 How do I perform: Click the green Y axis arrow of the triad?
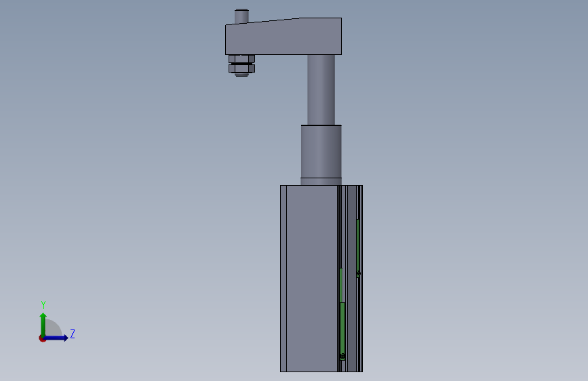point(43,324)
